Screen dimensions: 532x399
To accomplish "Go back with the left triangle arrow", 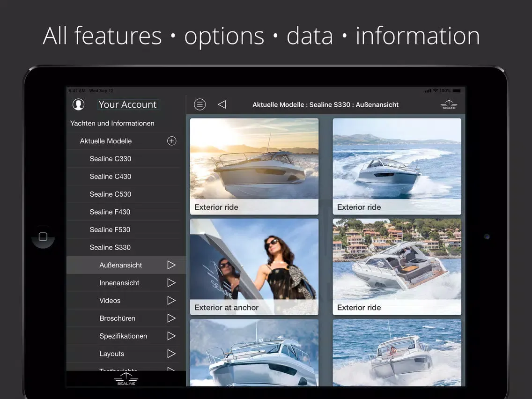I will (x=222, y=104).
